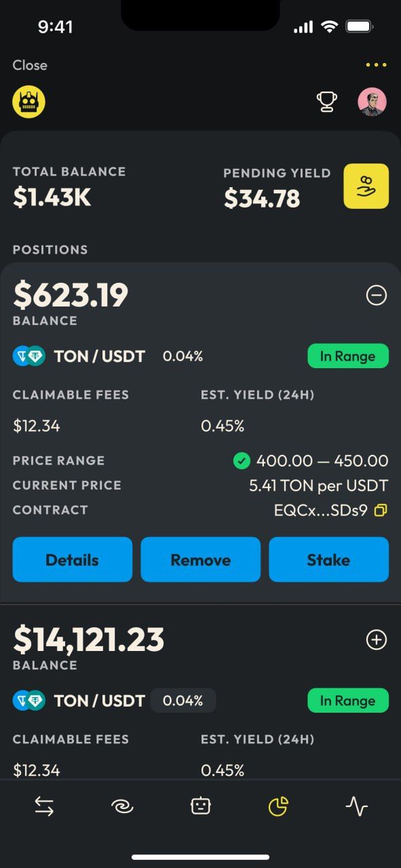401x868 pixels.
Task: Collapse the $623.19 position with minus icon
Action: click(x=377, y=295)
